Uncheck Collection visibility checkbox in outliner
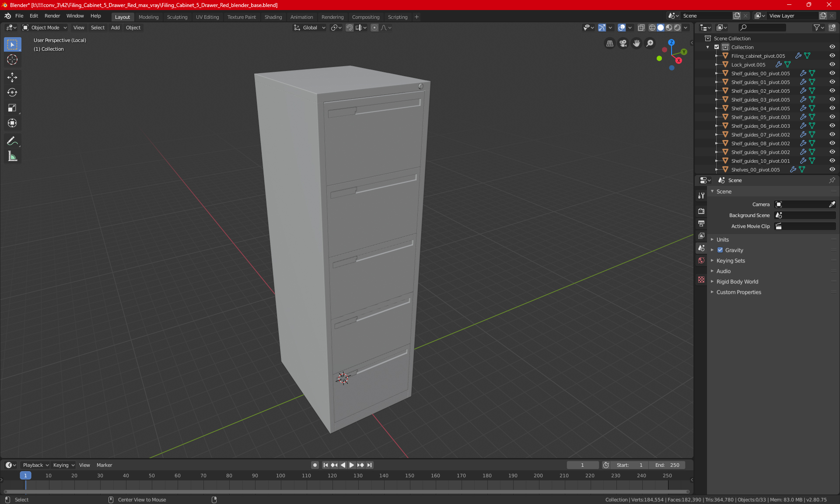Image resolution: width=840 pixels, height=504 pixels. pos(717,47)
